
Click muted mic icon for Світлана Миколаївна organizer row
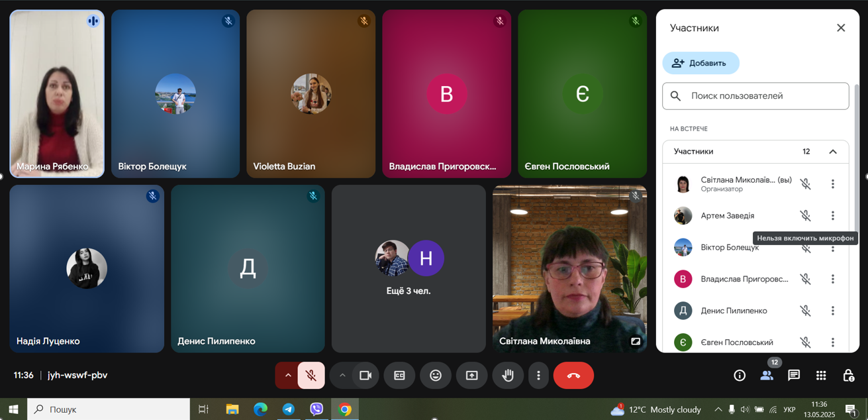point(805,184)
